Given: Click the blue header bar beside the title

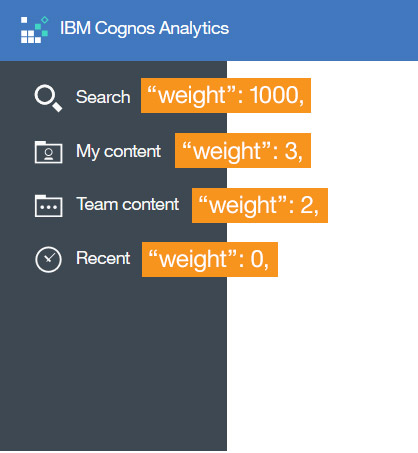Looking at the screenshot, I should pyautogui.click(x=323, y=30).
